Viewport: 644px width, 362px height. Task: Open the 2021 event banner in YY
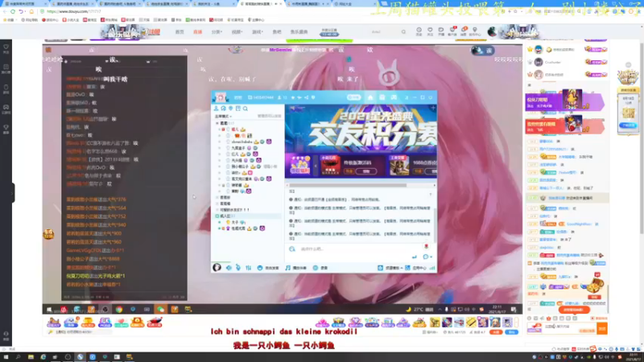pos(361,129)
